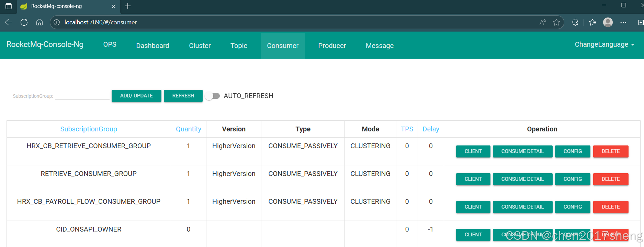Open CLIENT for RETRIEVE_CONSUMER_GROUP row
Viewport: 644px width, 247px height.
pyautogui.click(x=473, y=179)
